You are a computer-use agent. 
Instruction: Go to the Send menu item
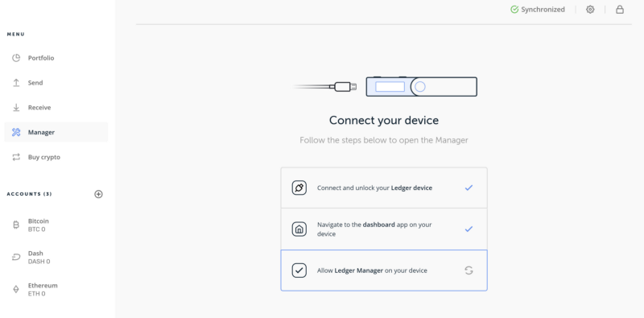coord(56,83)
